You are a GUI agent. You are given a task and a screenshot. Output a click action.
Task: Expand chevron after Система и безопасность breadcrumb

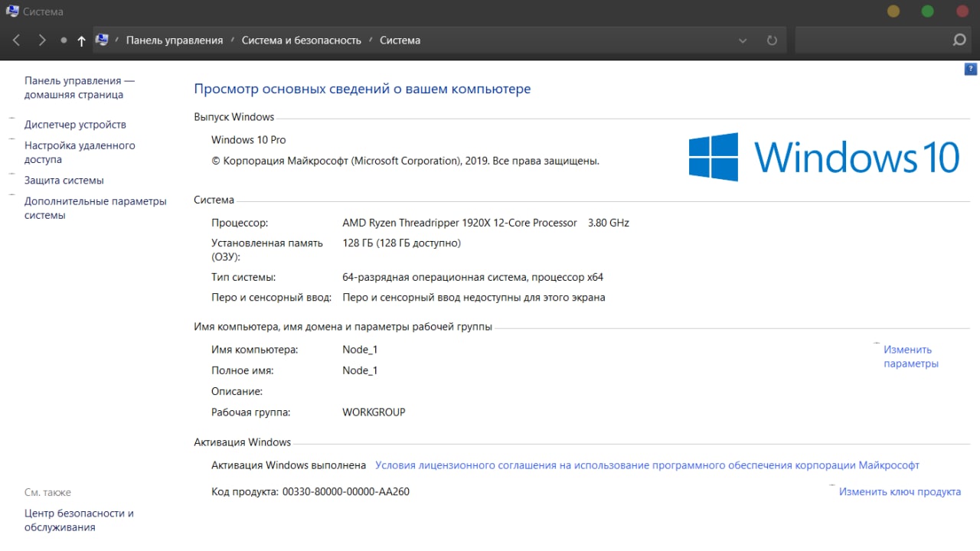pyautogui.click(x=371, y=40)
